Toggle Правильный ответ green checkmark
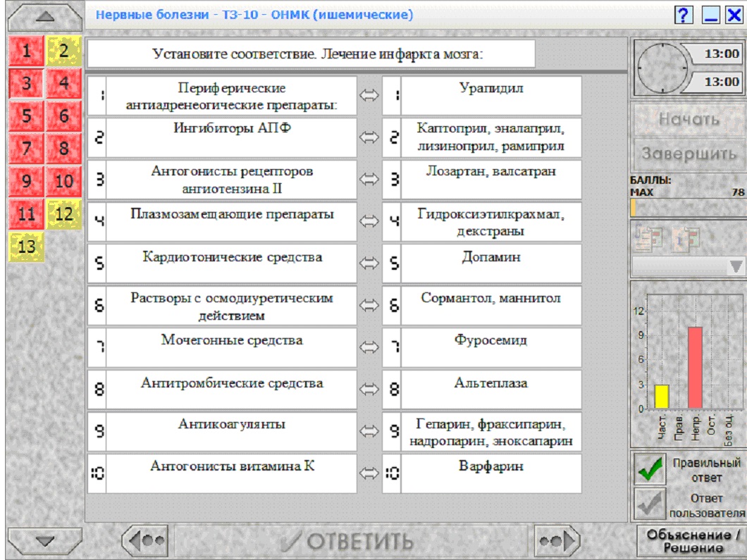Screen dimensions: 747x560 click(650, 469)
